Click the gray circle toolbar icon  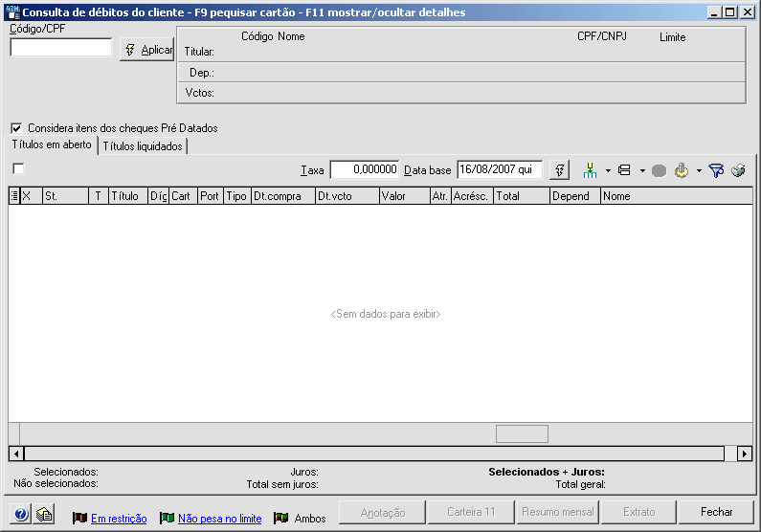point(659,170)
